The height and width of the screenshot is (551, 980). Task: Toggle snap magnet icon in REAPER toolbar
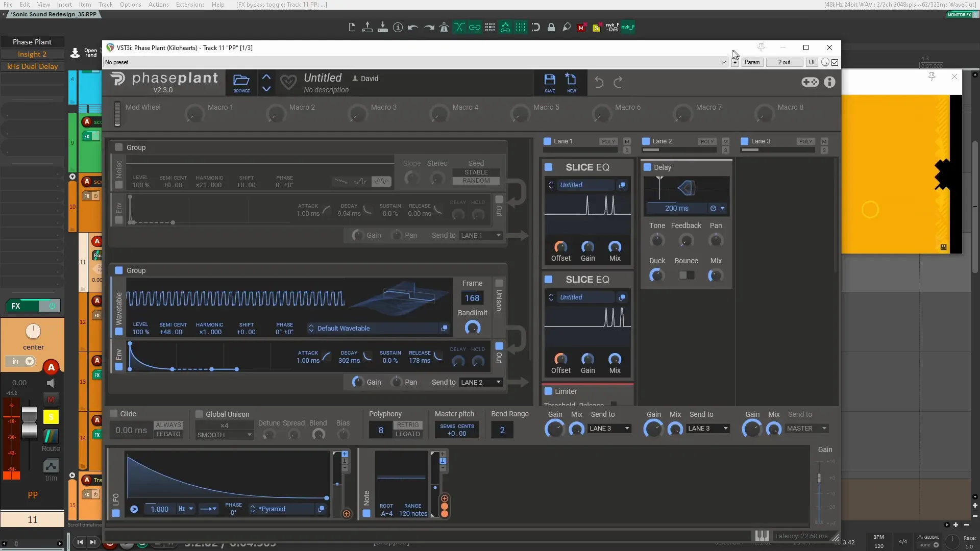click(x=536, y=28)
